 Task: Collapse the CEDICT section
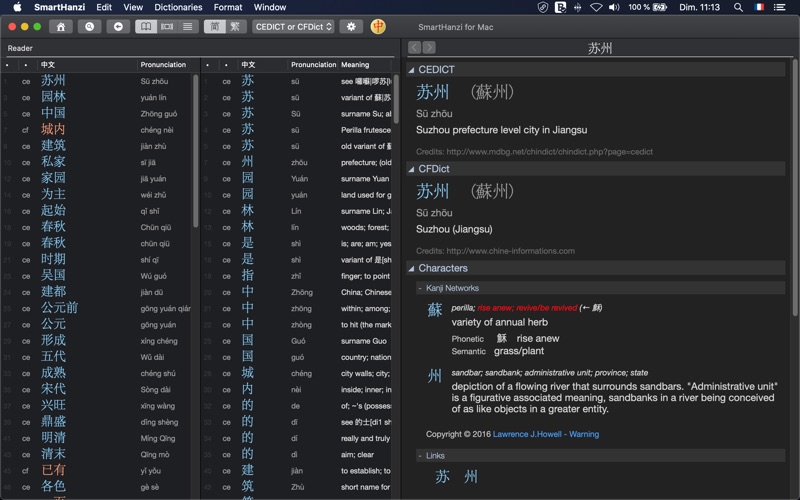pyautogui.click(x=411, y=70)
